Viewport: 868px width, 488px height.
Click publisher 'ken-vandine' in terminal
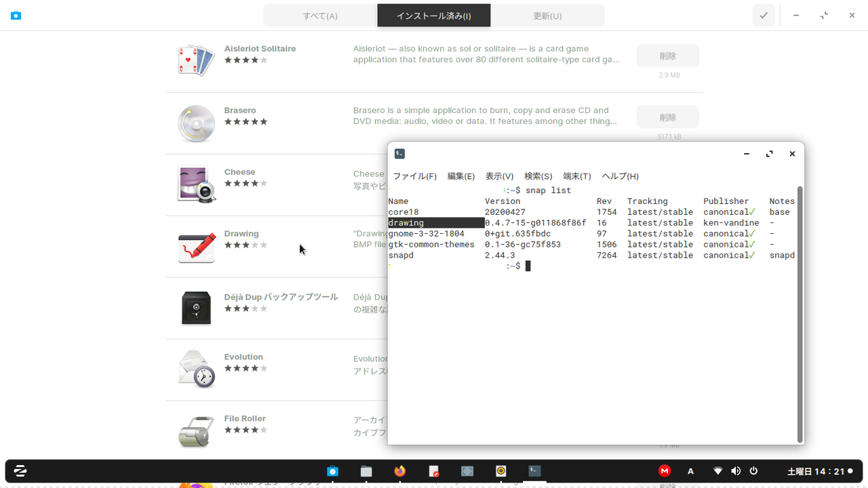(x=731, y=223)
